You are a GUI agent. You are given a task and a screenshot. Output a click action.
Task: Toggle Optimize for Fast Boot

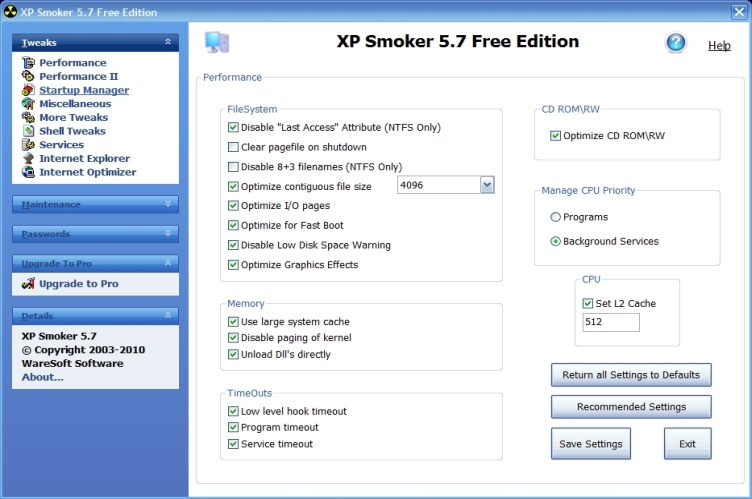point(233,225)
